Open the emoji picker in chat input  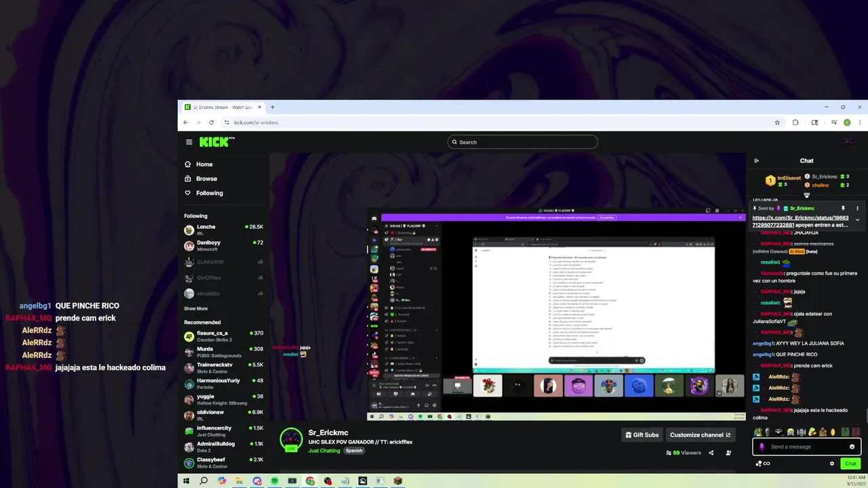coord(852,447)
